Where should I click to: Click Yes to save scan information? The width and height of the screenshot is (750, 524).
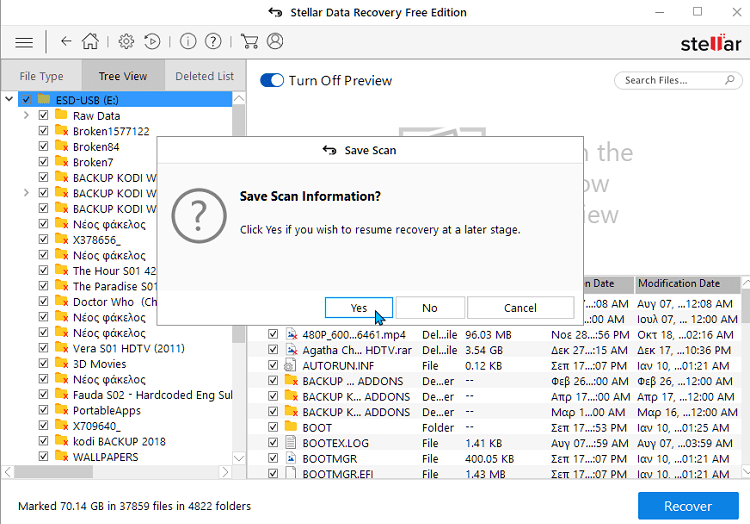(x=359, y=308)
